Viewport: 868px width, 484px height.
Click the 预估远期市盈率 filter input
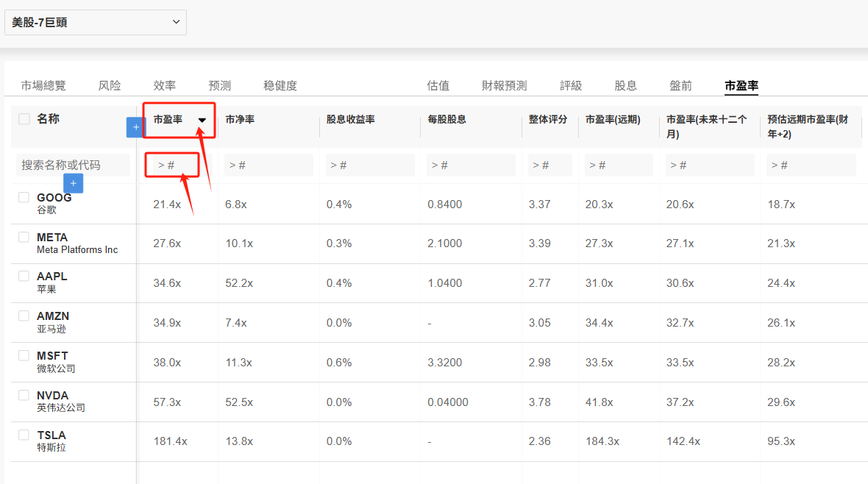[811, 165]
